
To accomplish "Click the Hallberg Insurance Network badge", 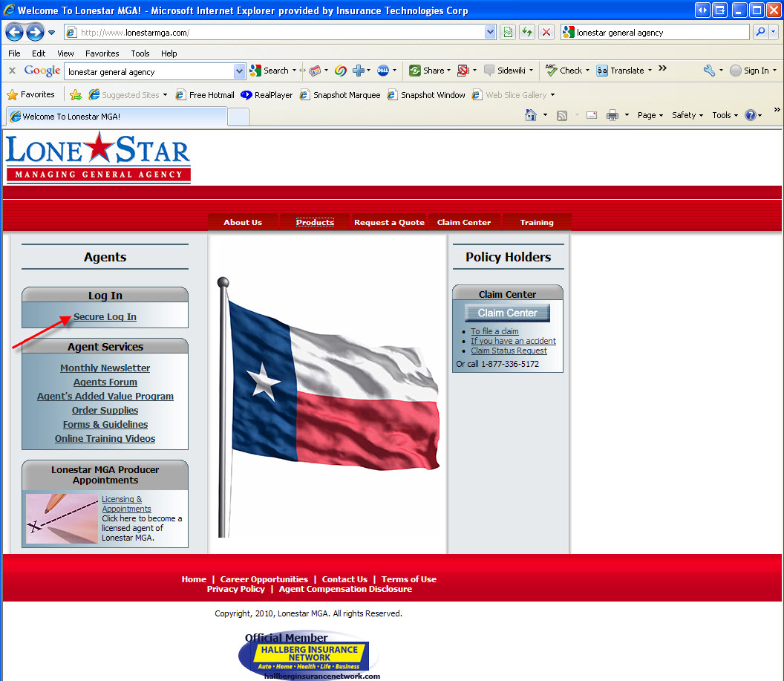I will pos(309,656).
